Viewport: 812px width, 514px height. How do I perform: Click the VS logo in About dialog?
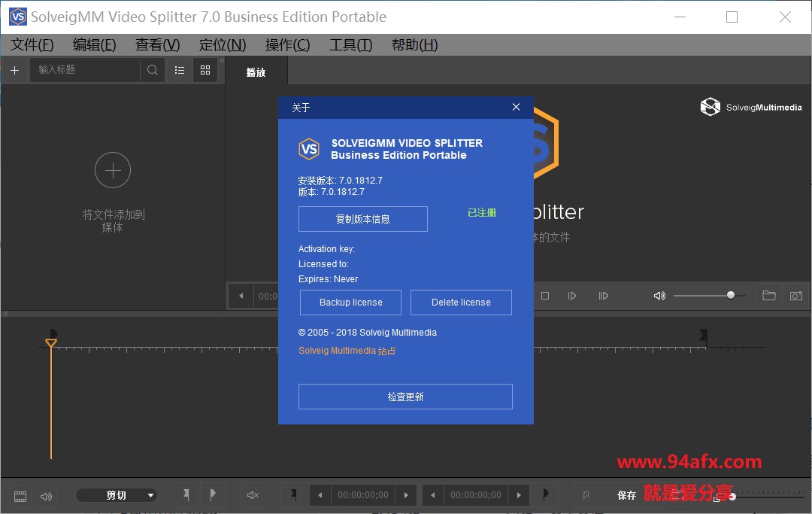click(x=309, y=149)
